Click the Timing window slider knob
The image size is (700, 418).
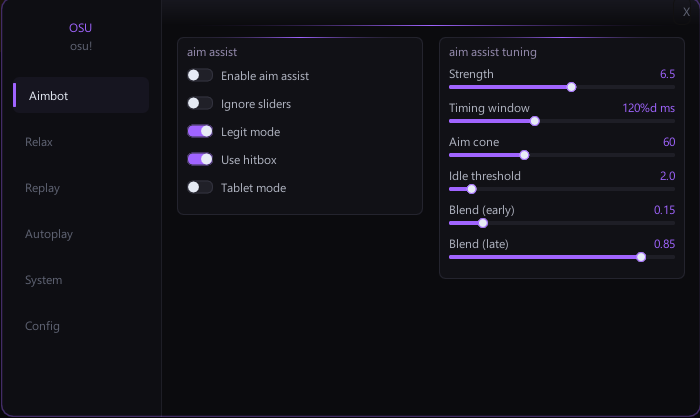(x=535, y=121)
